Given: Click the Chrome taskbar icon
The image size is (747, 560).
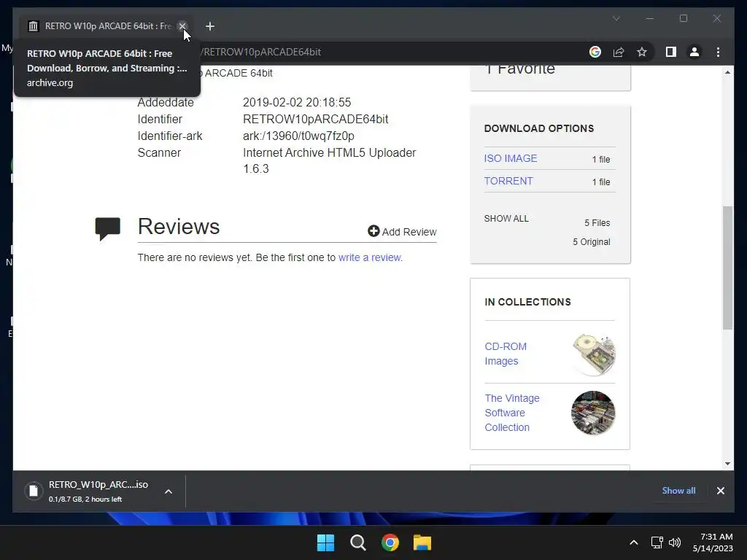Looking at the screenshot, I should [x=390, y=542].
